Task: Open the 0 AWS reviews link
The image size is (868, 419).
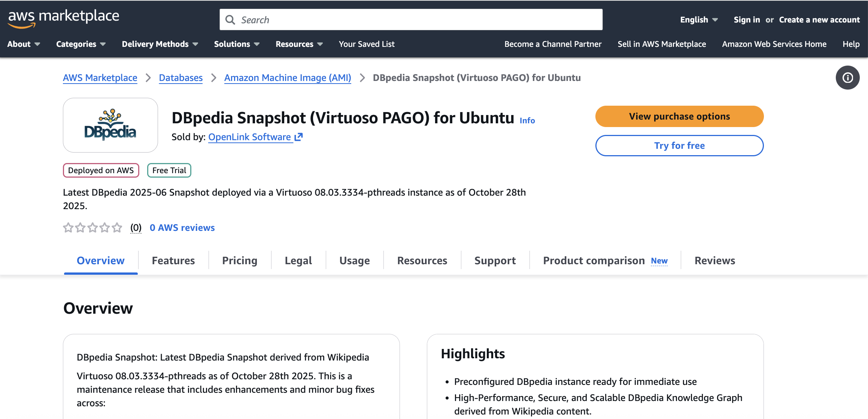Action: click(x=182, y=228)
